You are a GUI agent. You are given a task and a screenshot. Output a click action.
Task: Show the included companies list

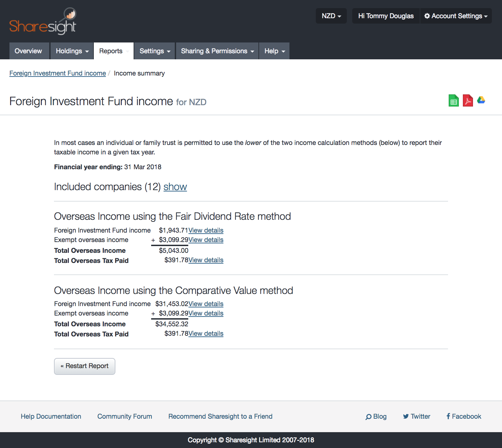click(x=175, y=187)
